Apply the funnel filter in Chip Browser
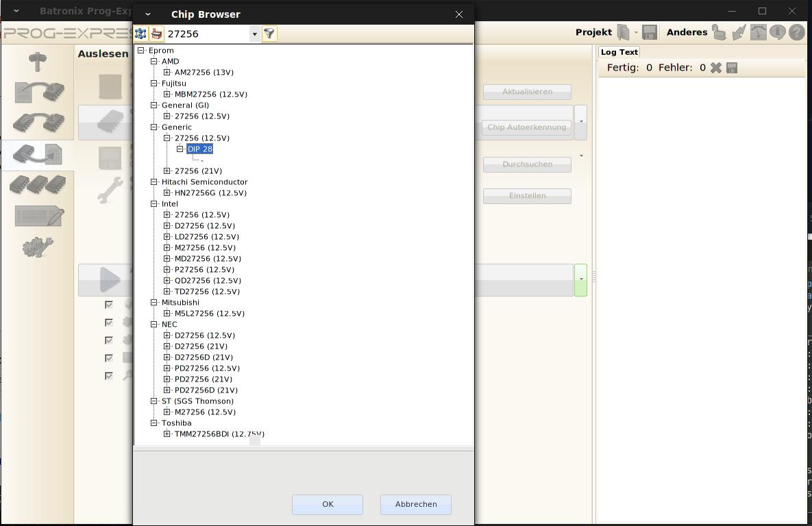The height and width of the screenshot is (526, 812). [269, 34]
